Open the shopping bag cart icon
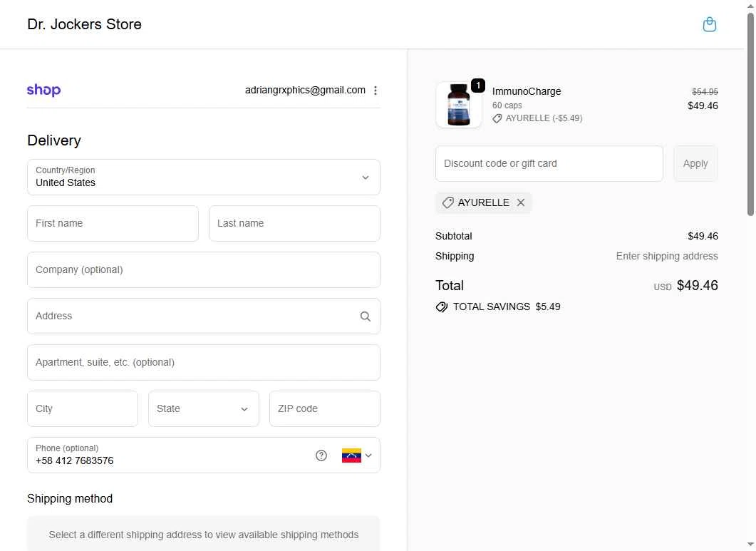756x551 pixels. (x=709, y=24)
